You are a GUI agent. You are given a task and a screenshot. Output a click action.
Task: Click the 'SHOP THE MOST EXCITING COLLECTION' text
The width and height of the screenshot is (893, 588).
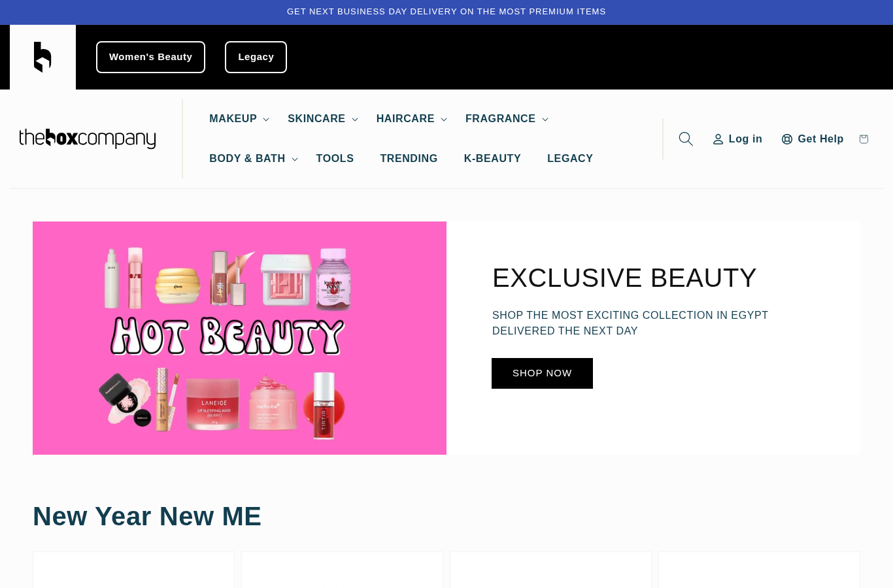630,323
